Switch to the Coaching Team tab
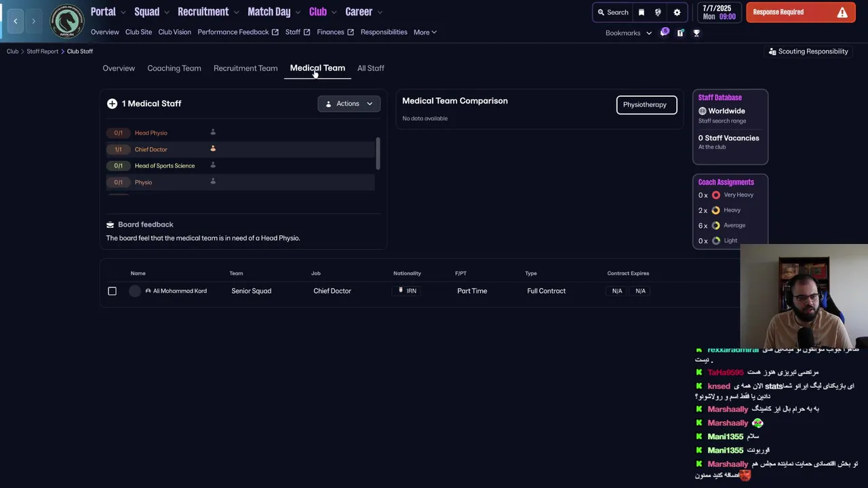The image size is (868, 488). pyautogui.click(x=174, y=68)
